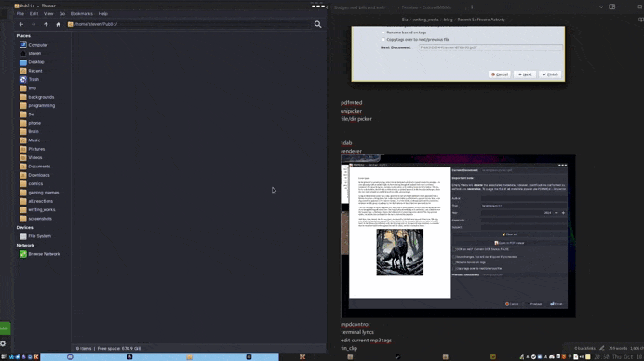
Task: Open the Downloads folder in the sidebar
Action: (34, 175)
